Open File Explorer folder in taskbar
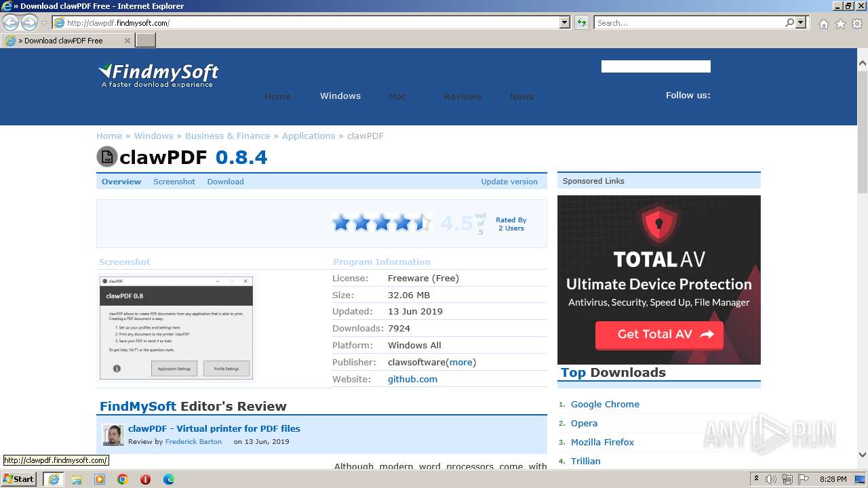 point(77,479)
